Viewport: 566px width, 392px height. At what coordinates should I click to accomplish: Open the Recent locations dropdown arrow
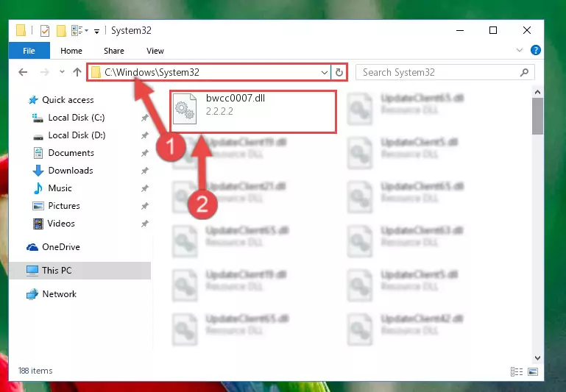[x=62, y=72]
